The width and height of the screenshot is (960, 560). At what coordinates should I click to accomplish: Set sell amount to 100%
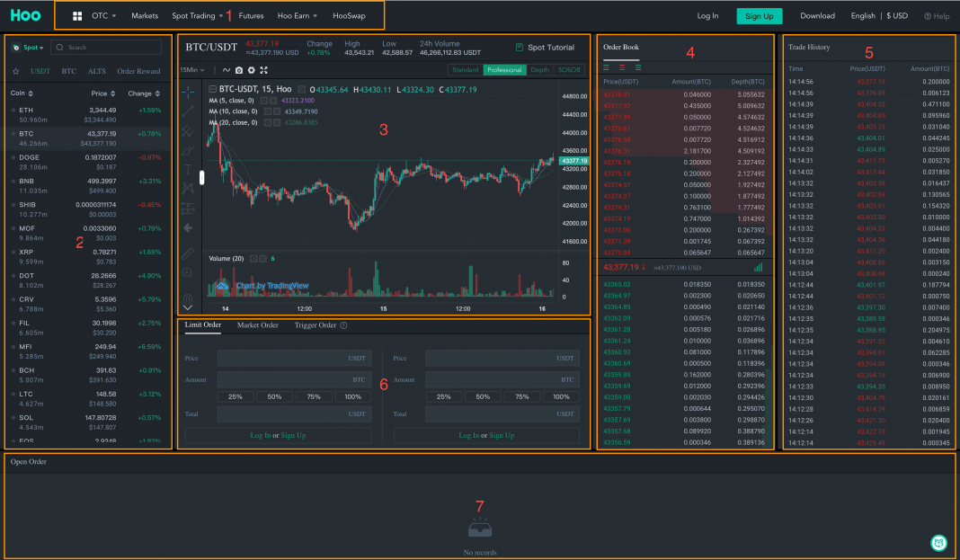point(562,397)
